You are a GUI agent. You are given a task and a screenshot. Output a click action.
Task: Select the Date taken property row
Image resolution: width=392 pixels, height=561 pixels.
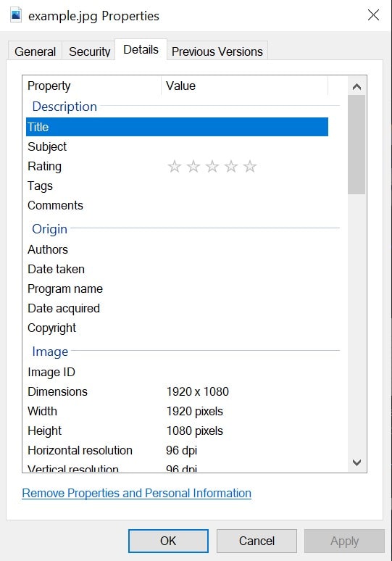click(x=177, y=269)
